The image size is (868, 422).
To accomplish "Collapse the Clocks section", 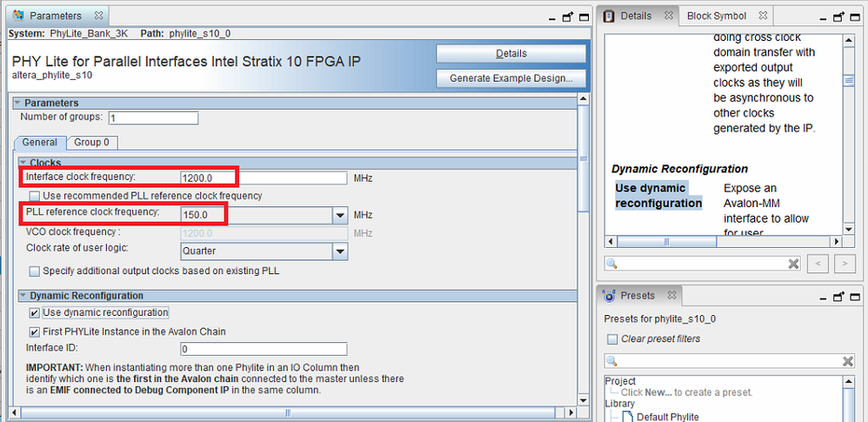I will [23, 162].
